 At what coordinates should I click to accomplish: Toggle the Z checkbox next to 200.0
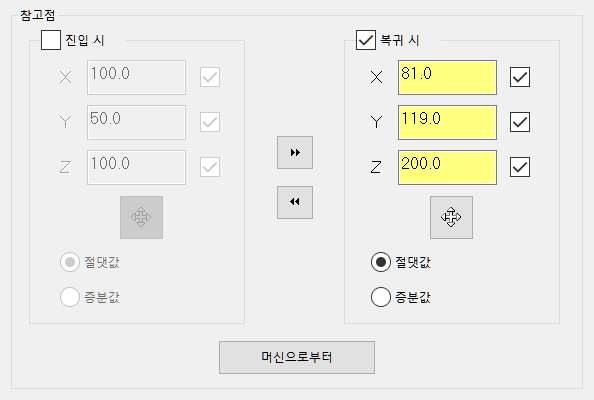[x=520, y=167]
